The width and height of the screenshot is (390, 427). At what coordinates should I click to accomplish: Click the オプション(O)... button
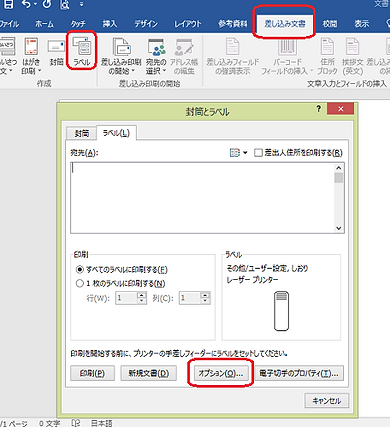click(x=220, y=373)
